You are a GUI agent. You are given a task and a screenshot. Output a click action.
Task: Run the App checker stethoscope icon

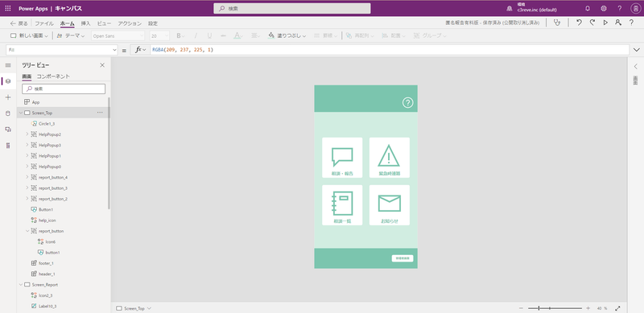point(557,23)
